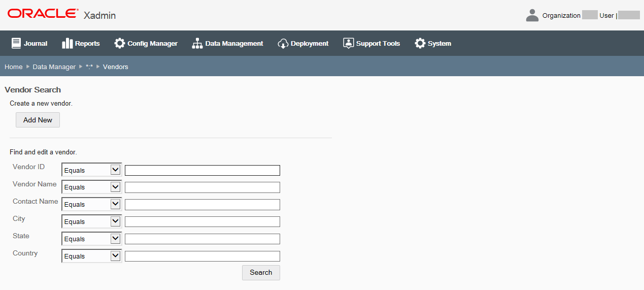Focus the Country text field

click(202, 256)
